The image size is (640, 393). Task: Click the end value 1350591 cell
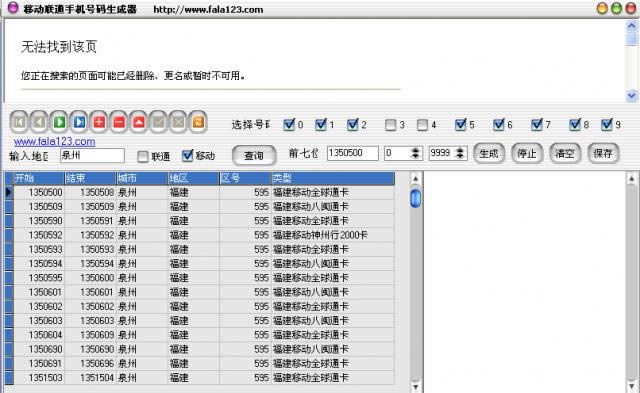[x=90, y=221]
